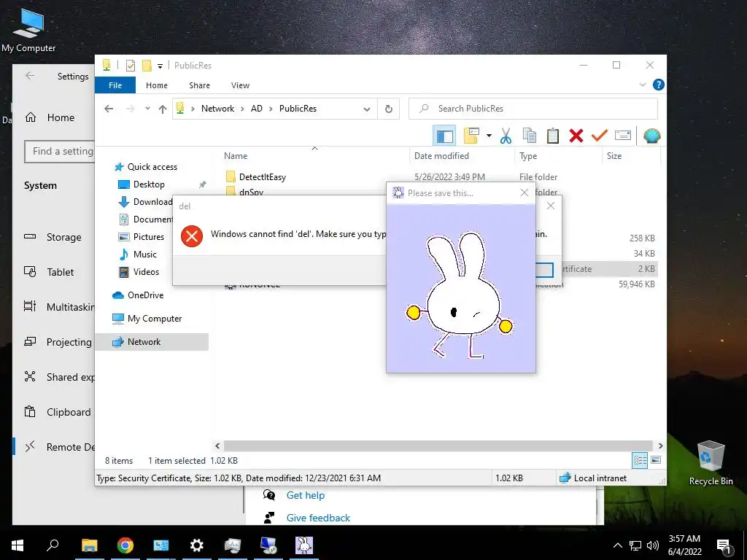Click the folder options toolbar icon
This screenshot has width=747, height=560.
click(471, 136)
